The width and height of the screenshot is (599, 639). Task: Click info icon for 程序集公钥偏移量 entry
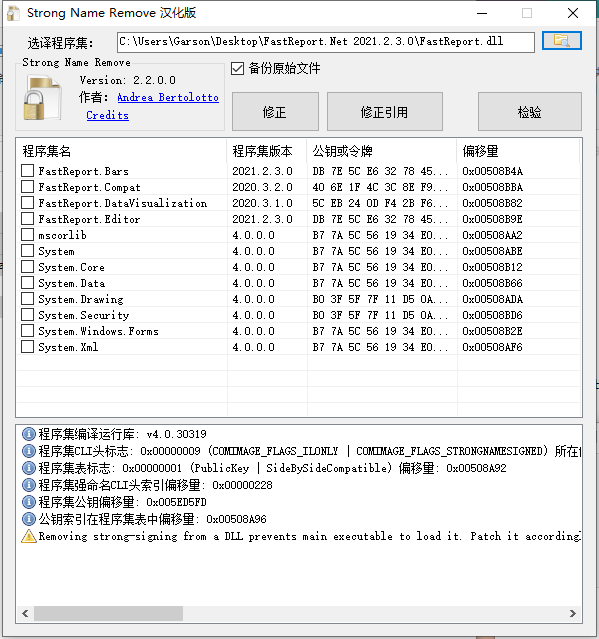(x=29, y=502)
